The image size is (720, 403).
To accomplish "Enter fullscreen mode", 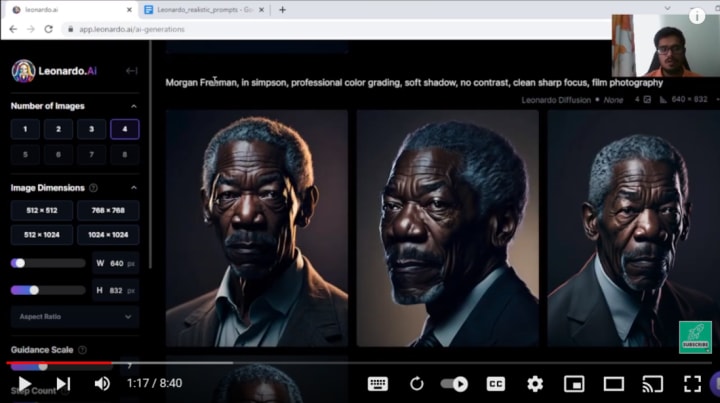I will (692, 384).
